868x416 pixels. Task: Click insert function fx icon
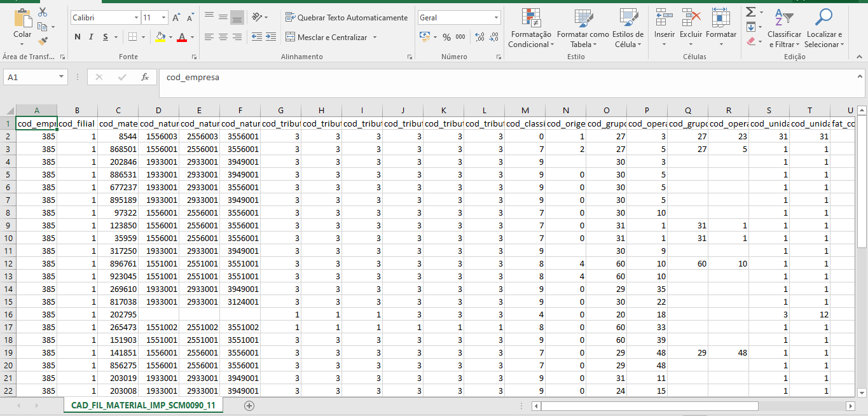point(145,77)
